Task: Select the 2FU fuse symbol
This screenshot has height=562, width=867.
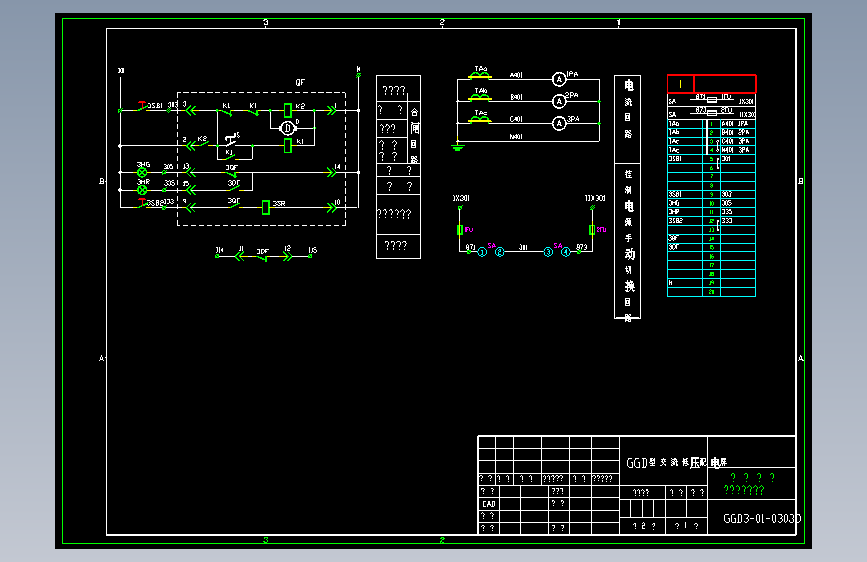Action: [592, 230]
